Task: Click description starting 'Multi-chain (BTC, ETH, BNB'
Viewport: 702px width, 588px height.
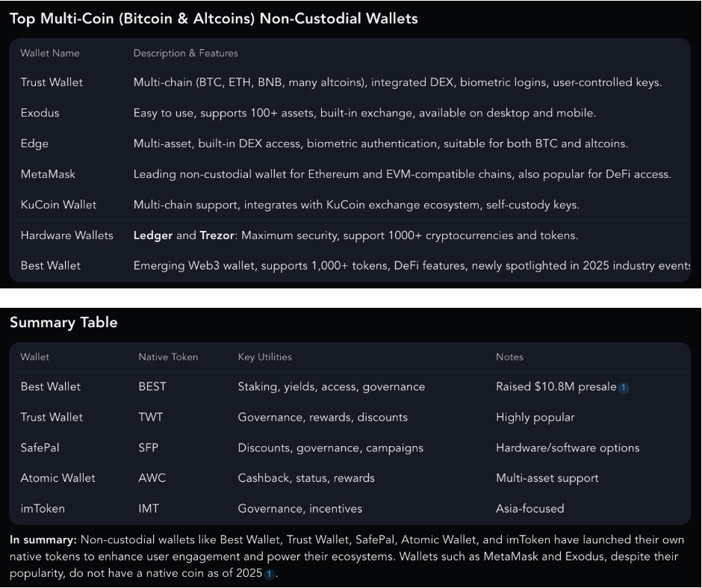Action: pyautogui.click(x=397, y=82)
